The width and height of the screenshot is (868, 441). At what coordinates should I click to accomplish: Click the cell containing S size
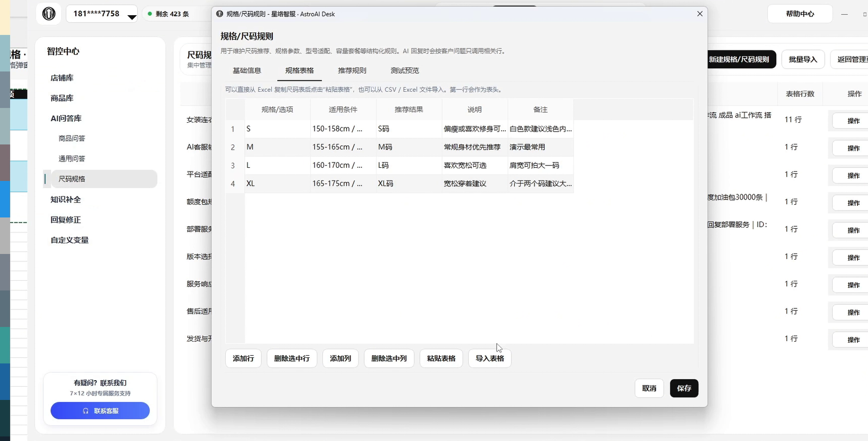(x=277, y=129)
